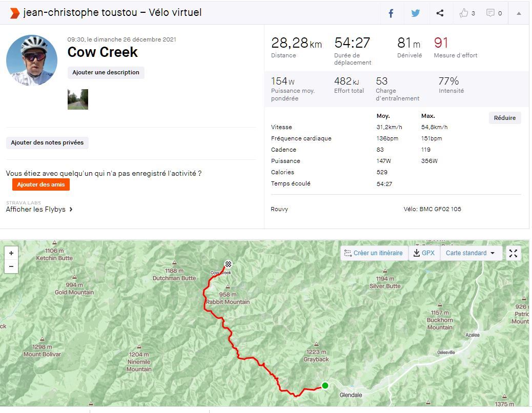The height and width of the screenshot is (413, 532).
Task: Enter fullscreen map view
Action: (513, 253)
